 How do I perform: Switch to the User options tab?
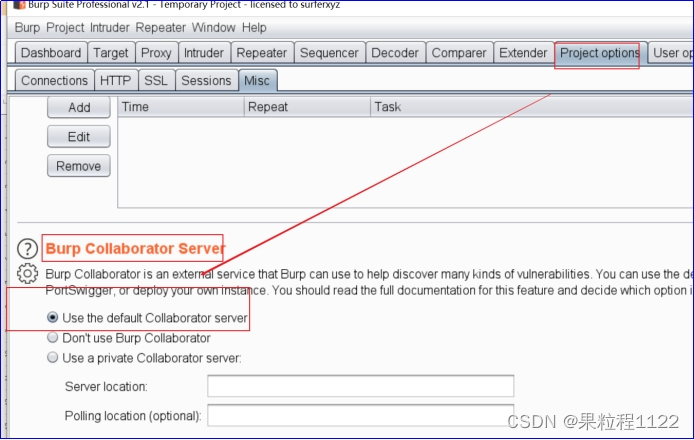click(671, 53)
